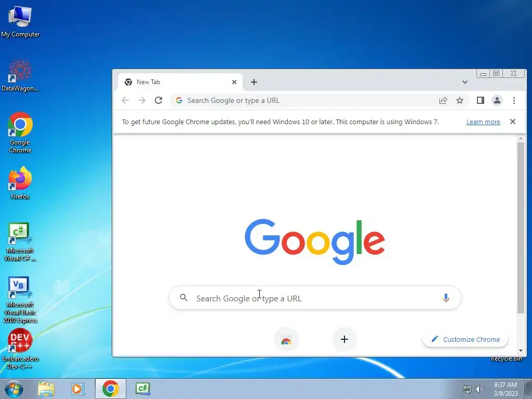532x399 pixels.
Task: Select the New Tab tab
Action: (x=180, y=82)
